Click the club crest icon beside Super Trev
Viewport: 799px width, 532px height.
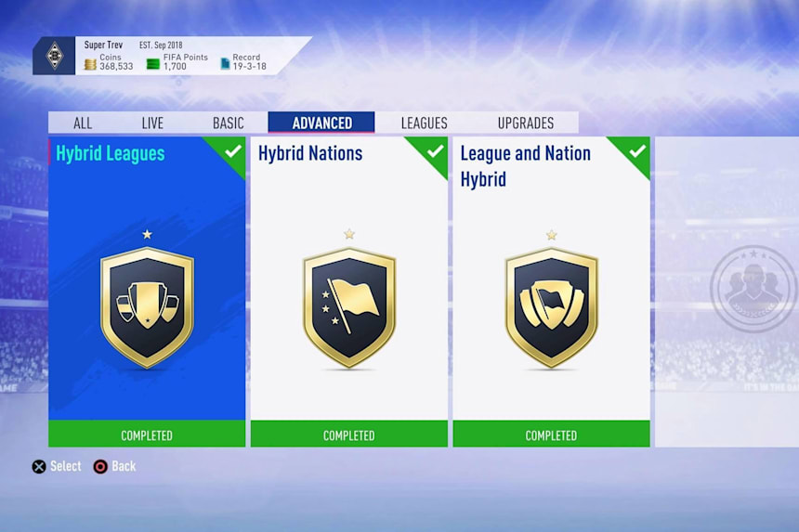pos(55,56)
